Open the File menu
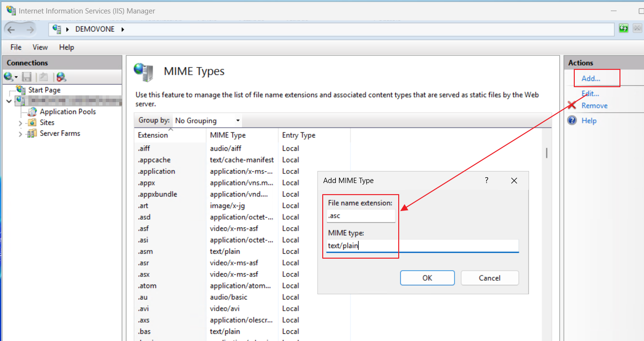 (x=16, y=47)
